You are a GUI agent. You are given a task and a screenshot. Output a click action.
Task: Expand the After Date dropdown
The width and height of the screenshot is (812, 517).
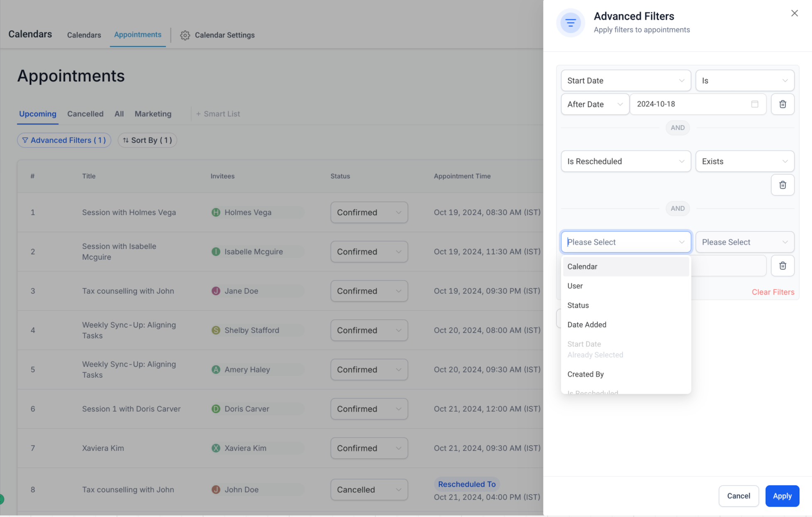tap(594, 104)
